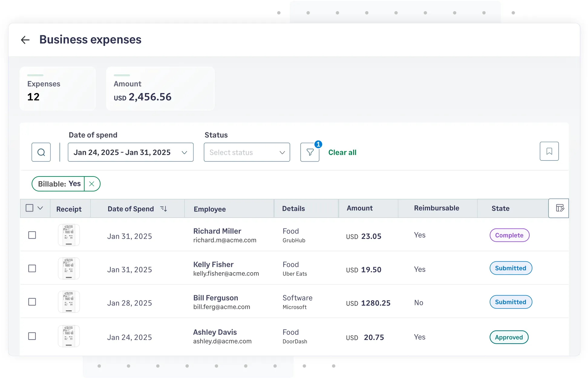Check Richard Miller's row checkbox

point(32,235)
